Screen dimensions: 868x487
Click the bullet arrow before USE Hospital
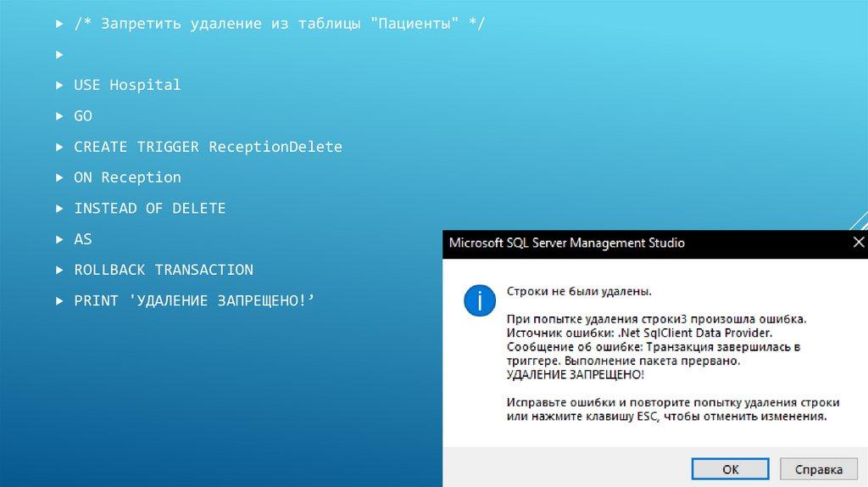click(59, 85)
